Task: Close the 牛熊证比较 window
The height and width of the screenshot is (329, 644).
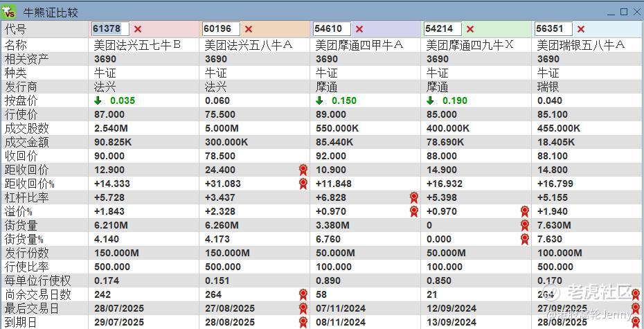Action: coord(636,12)
